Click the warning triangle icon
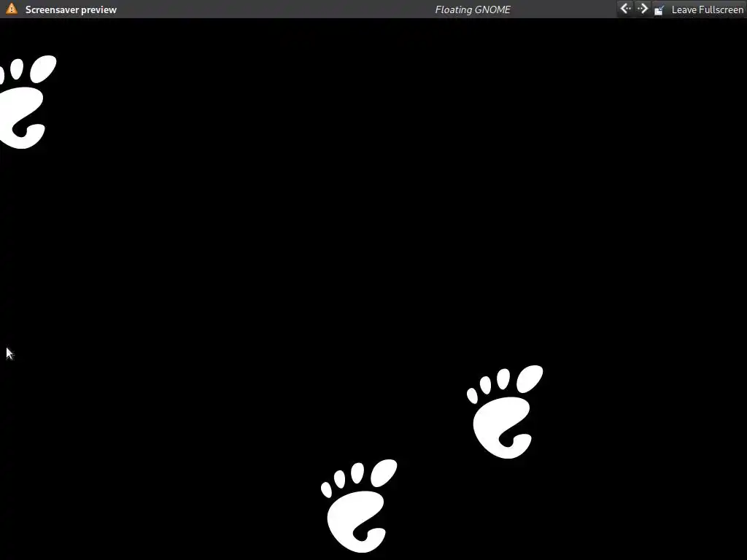 (x=12, y=9)
